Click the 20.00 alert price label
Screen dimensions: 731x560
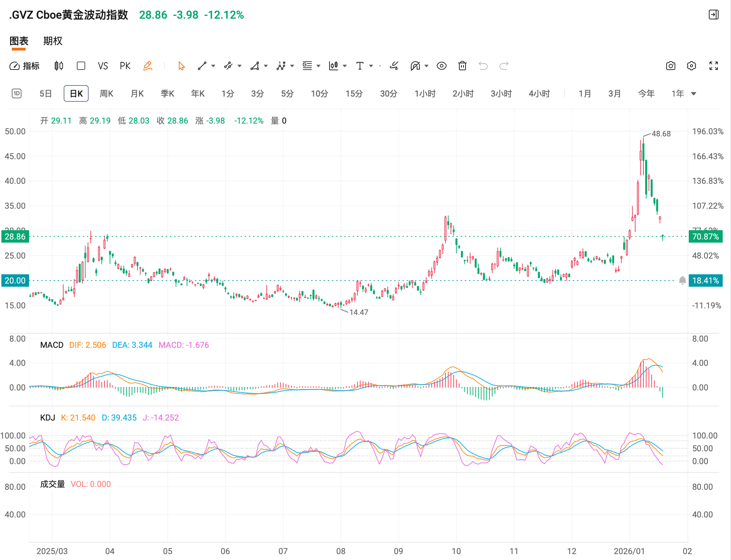tap(15, 280)
